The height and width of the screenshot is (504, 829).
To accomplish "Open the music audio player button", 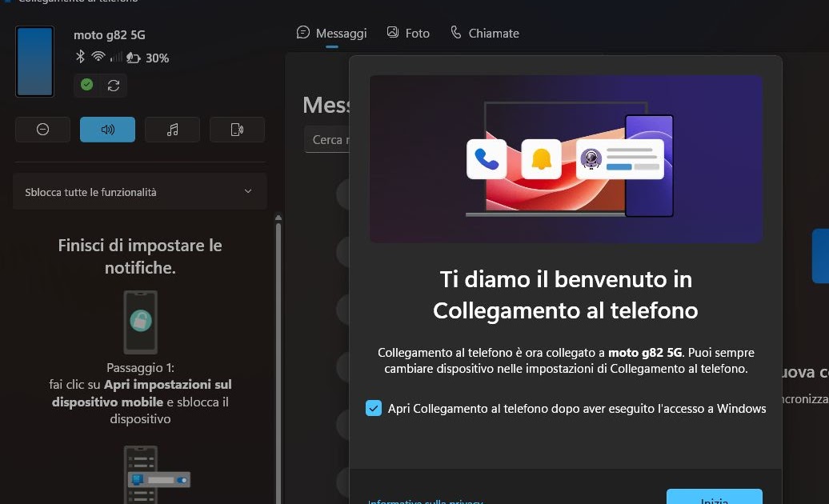I will point(172,130).
